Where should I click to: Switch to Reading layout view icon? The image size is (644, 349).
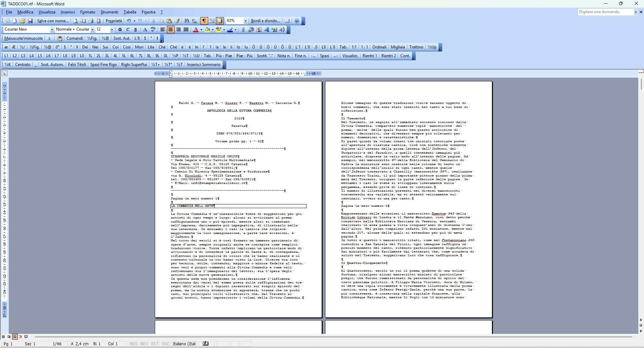[26, 337]
